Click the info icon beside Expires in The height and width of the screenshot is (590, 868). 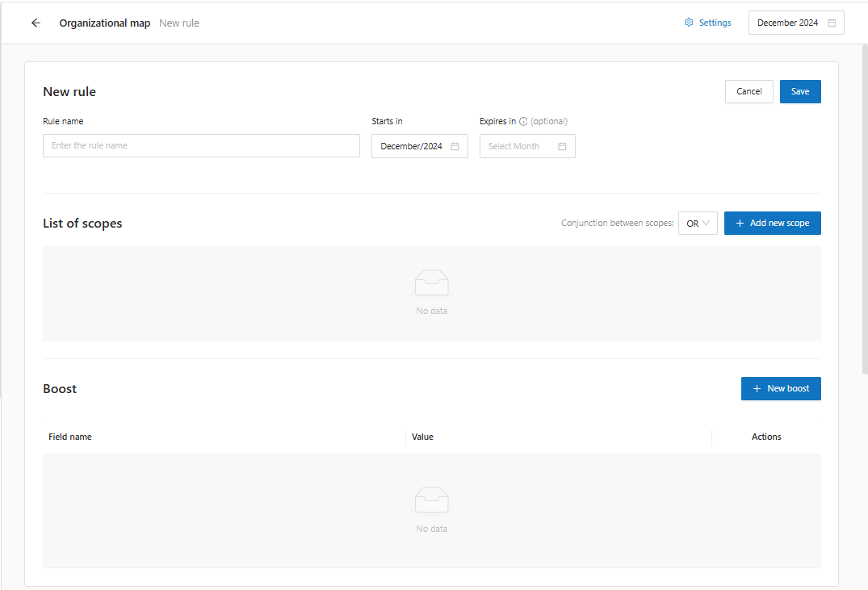click(523, 122)
